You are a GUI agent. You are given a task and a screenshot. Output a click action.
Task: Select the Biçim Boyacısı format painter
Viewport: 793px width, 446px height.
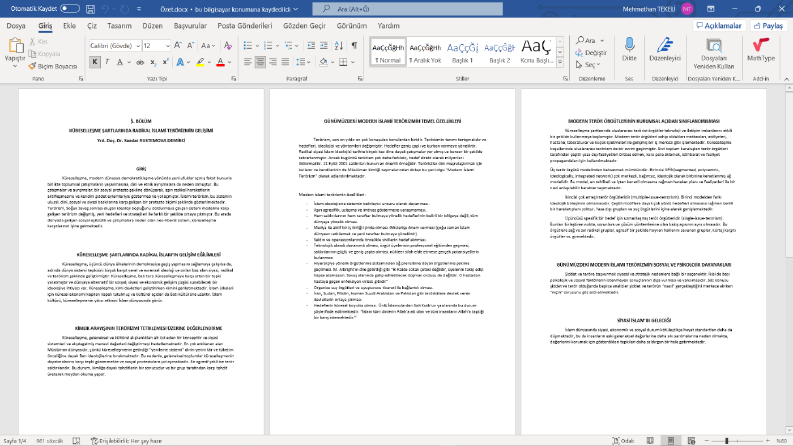(x=53, y=66)
